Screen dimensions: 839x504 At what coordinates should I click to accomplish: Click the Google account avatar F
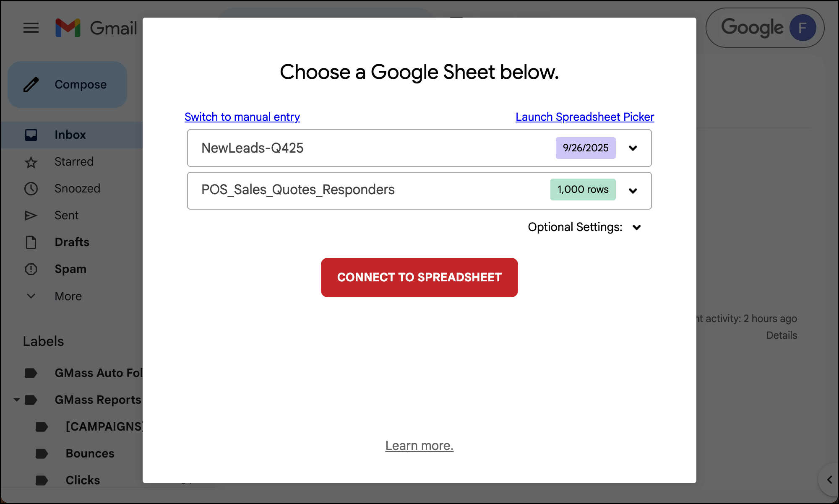(x=803, y=28)
